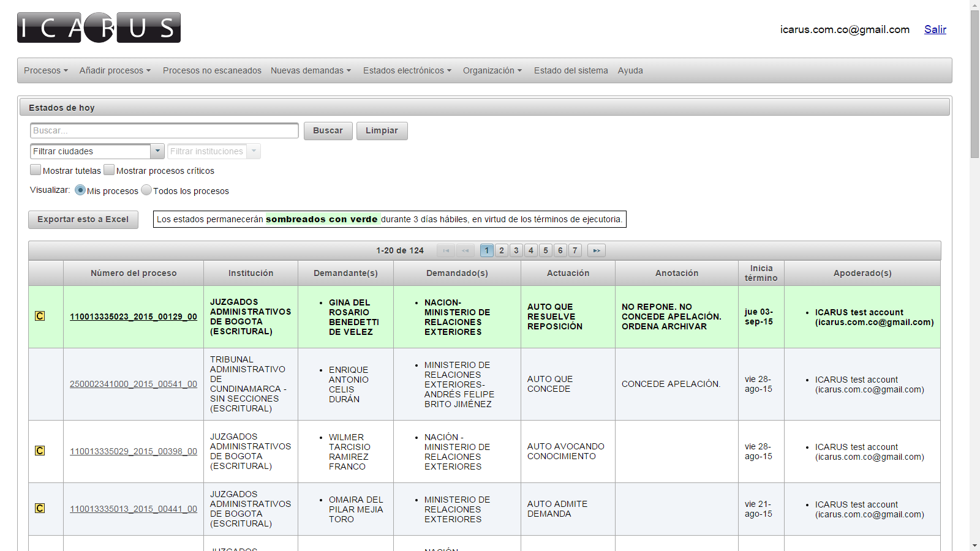Click the ICARUS logo
Image resolution: width=980 pixels, height=551 pixels.
[99, 28]
